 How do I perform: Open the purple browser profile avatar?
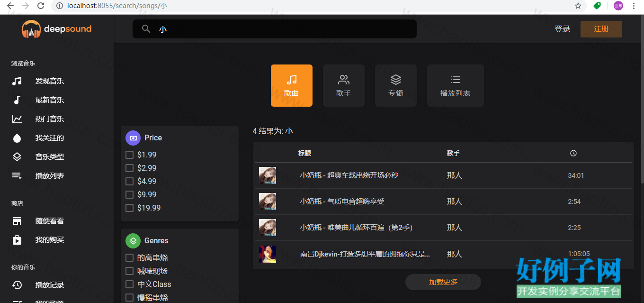coord(618,6)
